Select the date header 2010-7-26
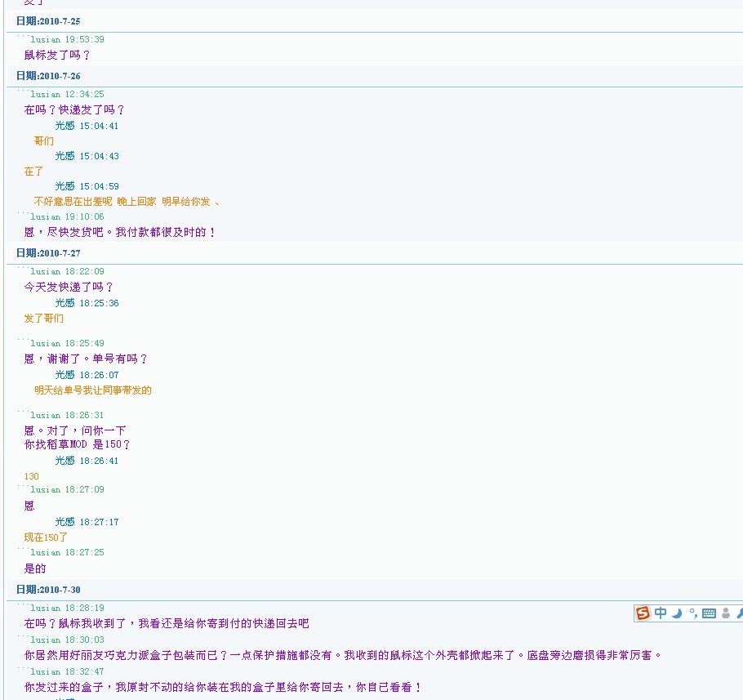 (x=48, y=76)
